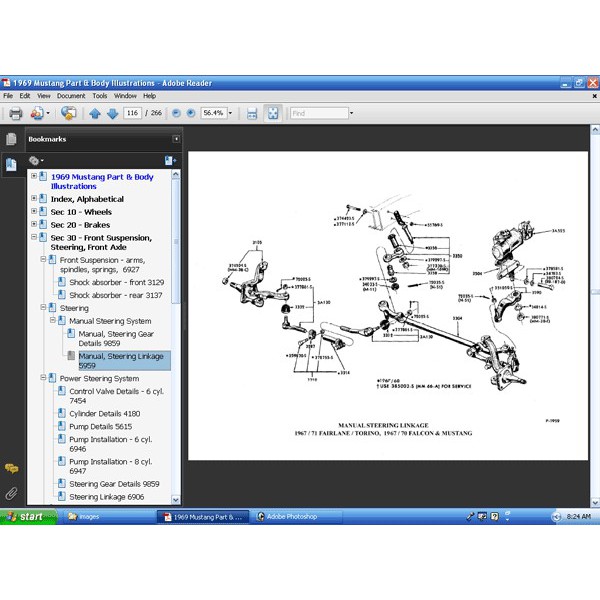Viewport: 600px width, 600px height.
Task: Go to previous page with up arrow
Action: coord(95,114)
